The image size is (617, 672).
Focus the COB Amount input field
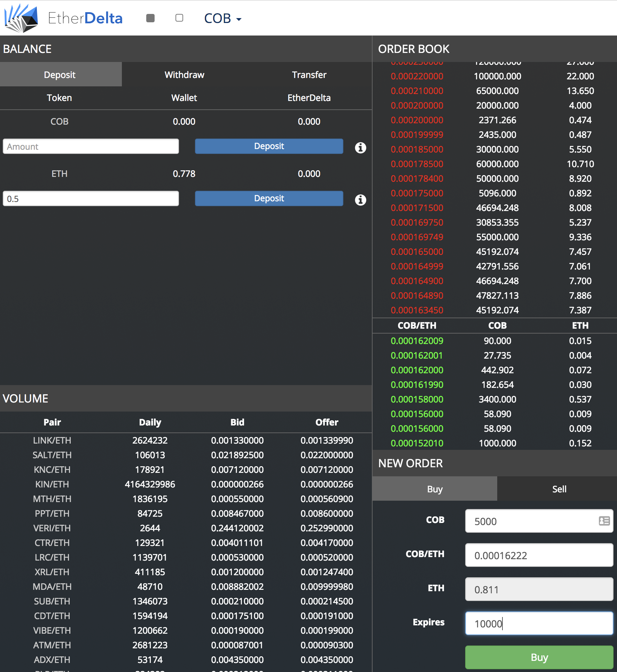[x=91, y=146]
